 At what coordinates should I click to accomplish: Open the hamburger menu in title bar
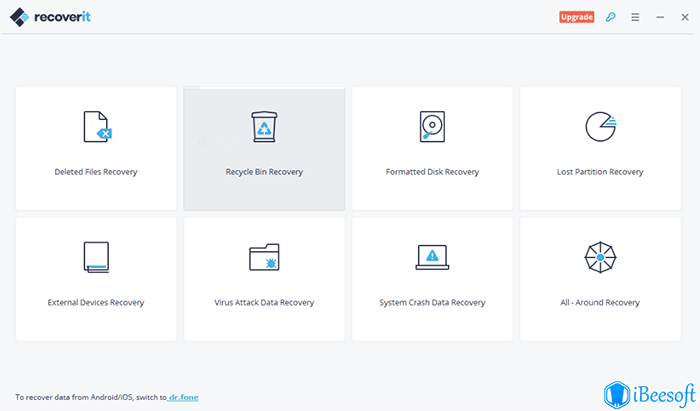point(635,17)
